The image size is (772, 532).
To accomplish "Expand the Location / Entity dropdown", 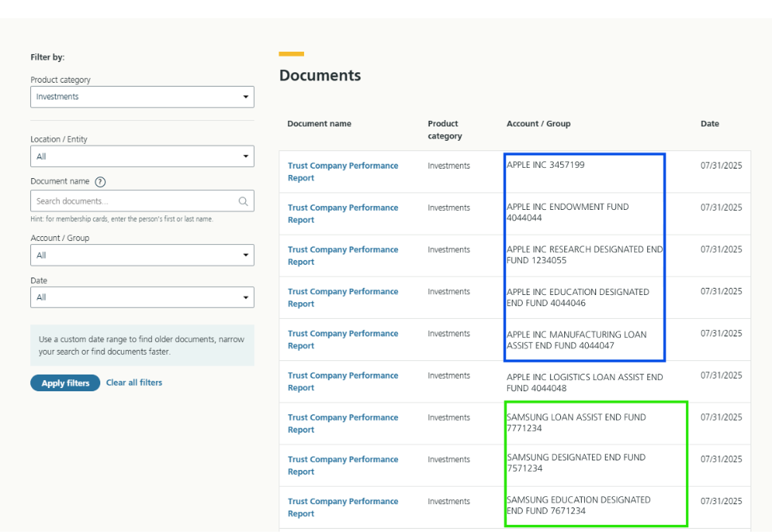I will tap(142, 157).
